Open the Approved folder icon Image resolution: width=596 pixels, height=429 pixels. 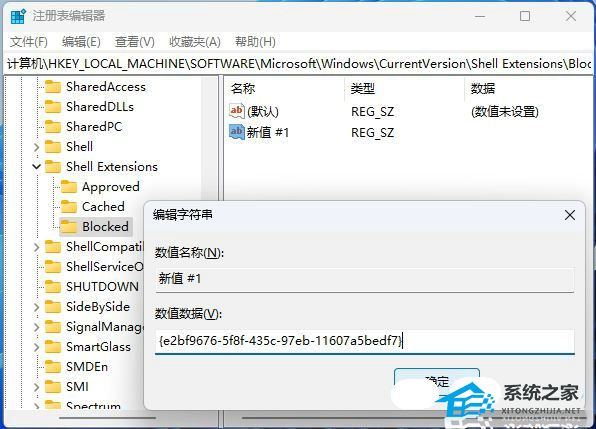click(x=69, y=187)
